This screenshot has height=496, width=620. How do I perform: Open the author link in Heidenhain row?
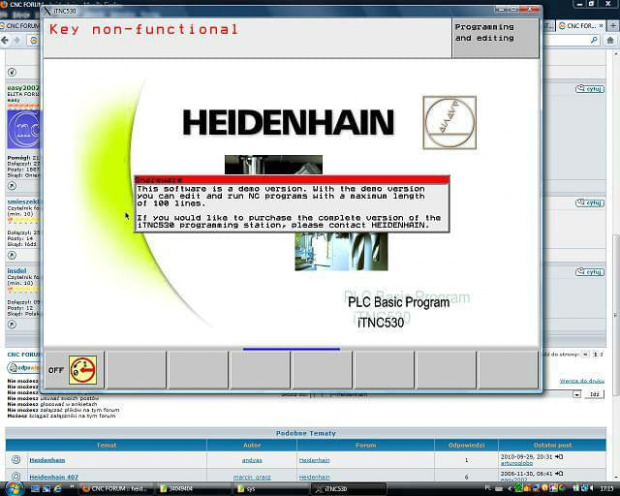click(x=252, y=460)
